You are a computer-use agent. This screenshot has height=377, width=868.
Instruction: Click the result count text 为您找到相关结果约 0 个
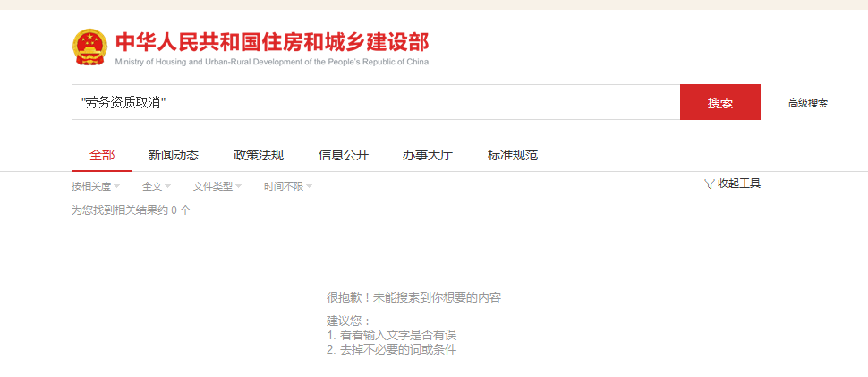(x=132, y=210)
